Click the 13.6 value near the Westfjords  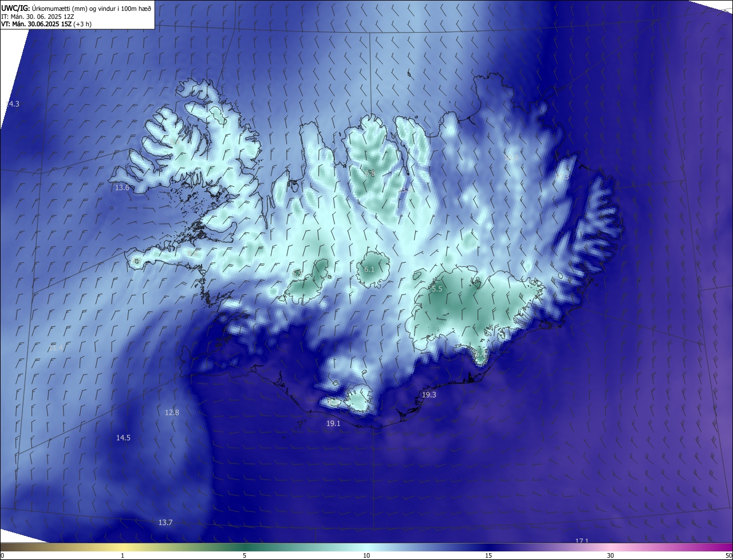pyautogui.click(x=122, y=187)
